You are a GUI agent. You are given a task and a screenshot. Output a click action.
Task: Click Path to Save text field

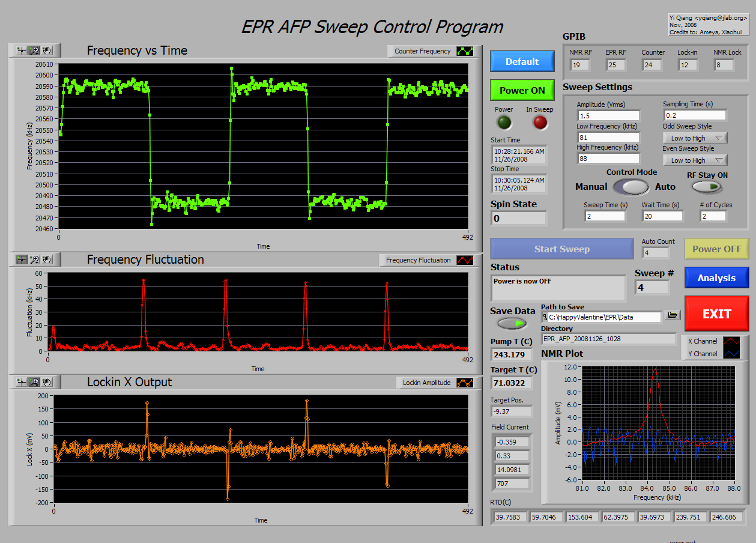point(601,316)
